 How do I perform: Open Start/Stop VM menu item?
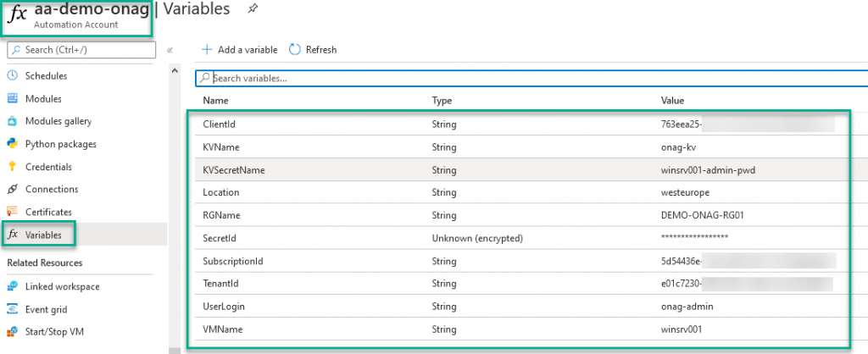click(54, 332)
